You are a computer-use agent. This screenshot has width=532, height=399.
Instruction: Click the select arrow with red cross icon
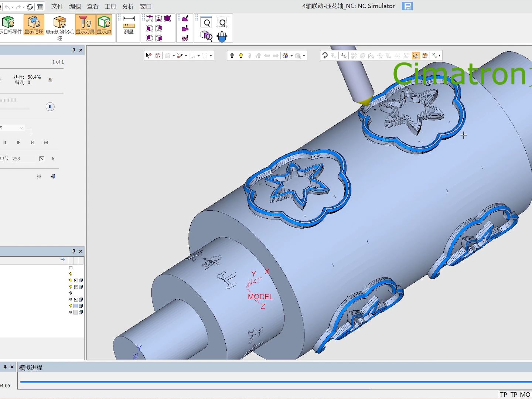click(149, 56)
